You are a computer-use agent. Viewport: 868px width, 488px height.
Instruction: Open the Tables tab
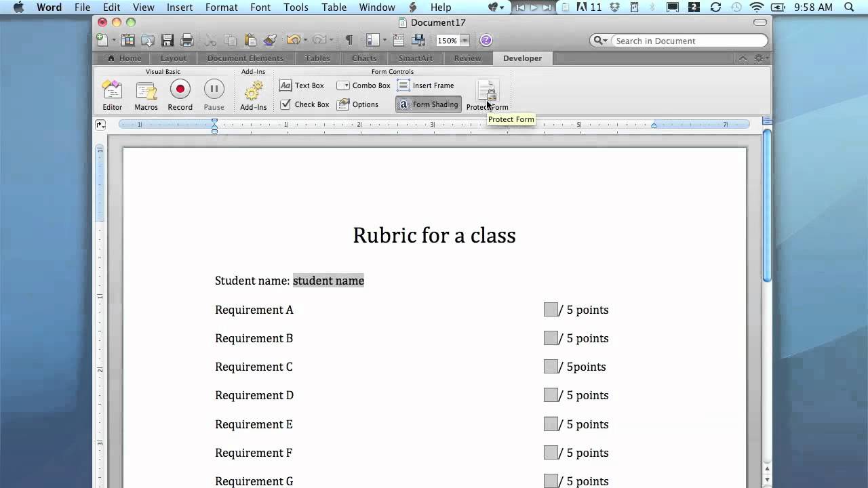click(x=317, y=58)
